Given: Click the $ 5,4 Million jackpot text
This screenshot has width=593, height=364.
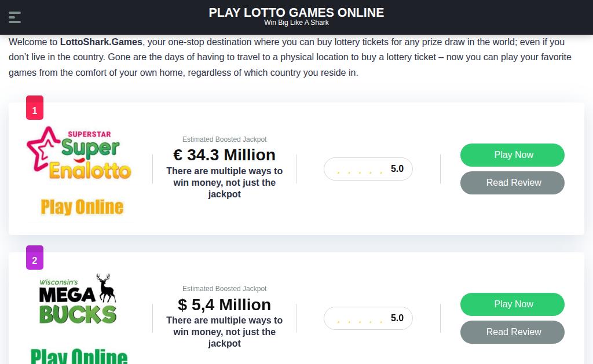Looking at the screenshot, I should pyautogui.click(x=224, y=304).
